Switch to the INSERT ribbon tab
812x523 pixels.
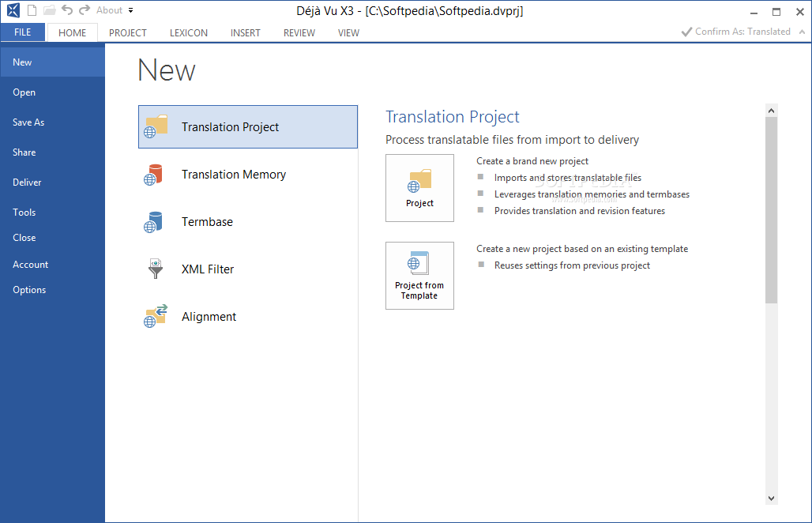tap(246, 32)
